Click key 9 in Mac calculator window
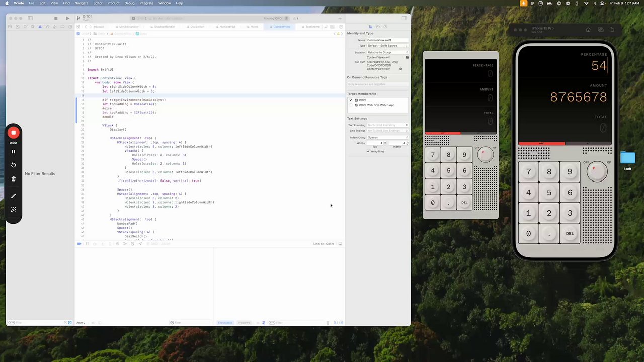 coord(464,155)
